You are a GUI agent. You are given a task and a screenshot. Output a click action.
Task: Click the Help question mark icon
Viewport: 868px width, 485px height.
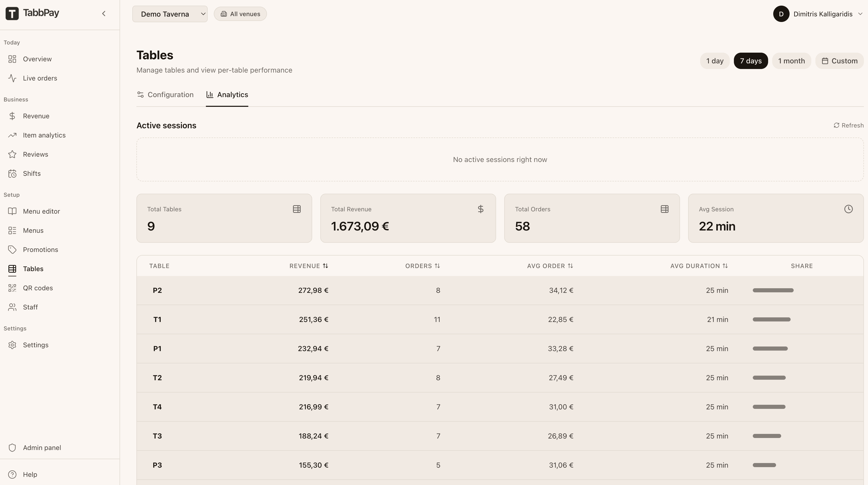point(12,475)
